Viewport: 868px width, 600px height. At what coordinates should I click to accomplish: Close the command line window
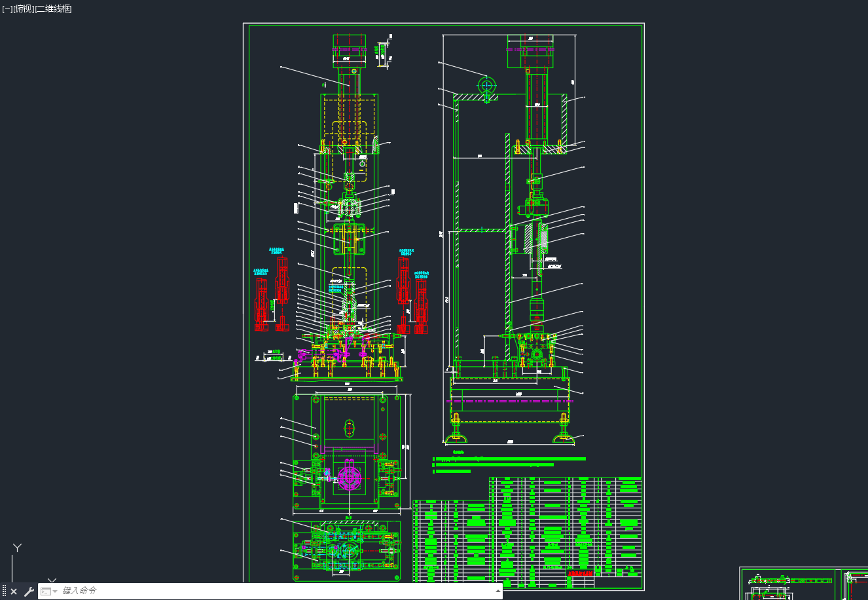click(14, 591)
